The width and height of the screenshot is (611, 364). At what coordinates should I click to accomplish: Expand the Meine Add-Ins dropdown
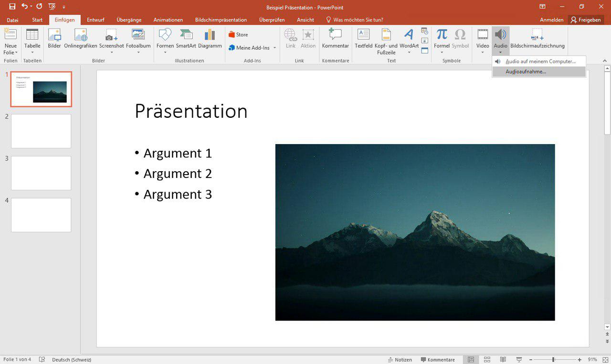(274, 48)
